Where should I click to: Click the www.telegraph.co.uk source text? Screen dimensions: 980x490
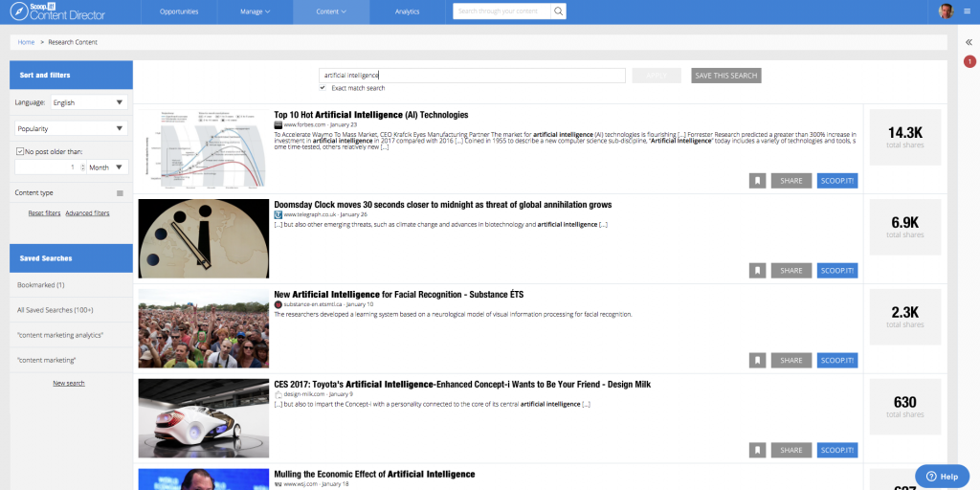(x=311, y=215)
